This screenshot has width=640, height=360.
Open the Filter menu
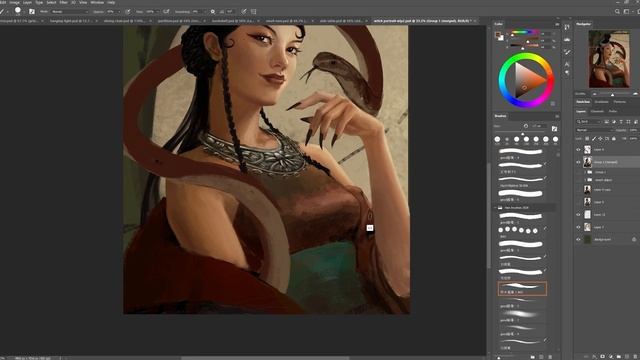[x=64, y=2]
